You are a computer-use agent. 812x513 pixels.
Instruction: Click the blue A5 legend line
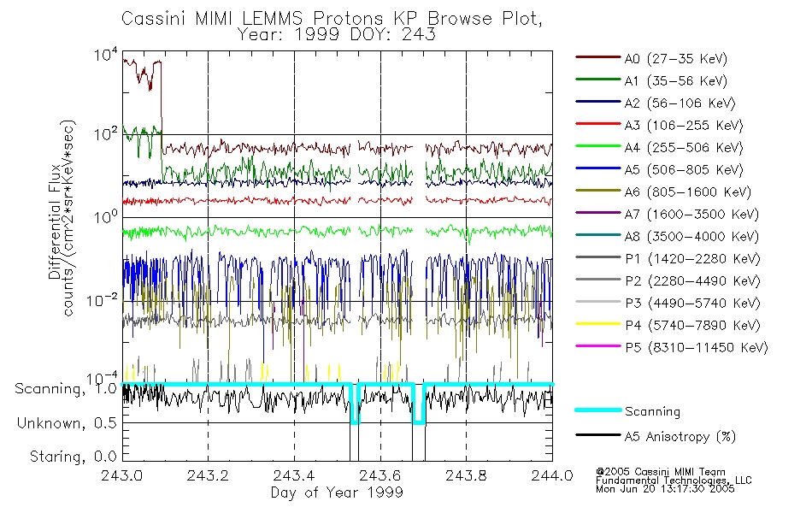[598, 168]
